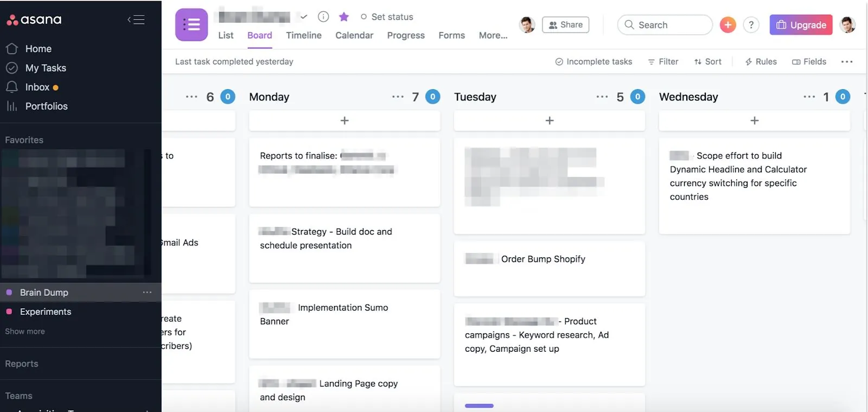Viewport: 868px width, 412px height.
Task: Open Rules with lightning icon
Action: tap(761, 62)
